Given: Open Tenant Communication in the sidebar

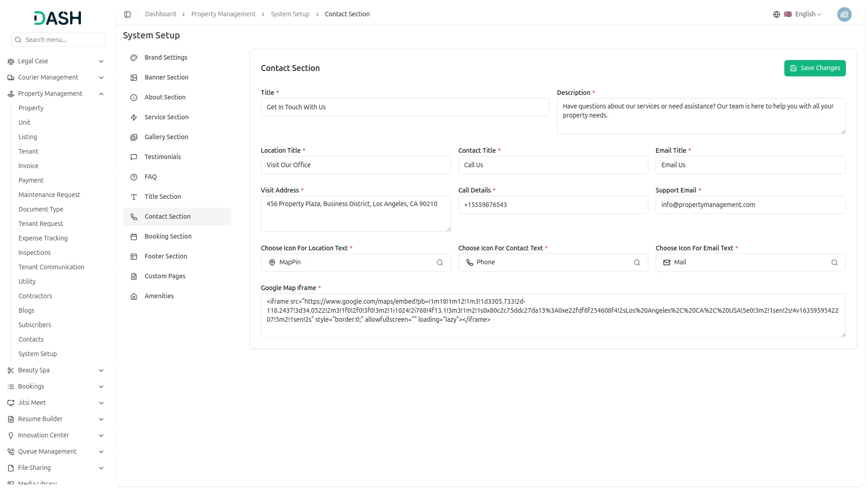Looking at the screenshot, I should [51, 267].
